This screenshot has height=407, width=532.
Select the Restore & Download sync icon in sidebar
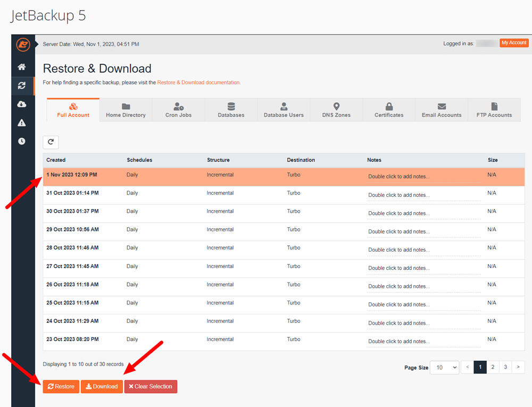(22, 86)
